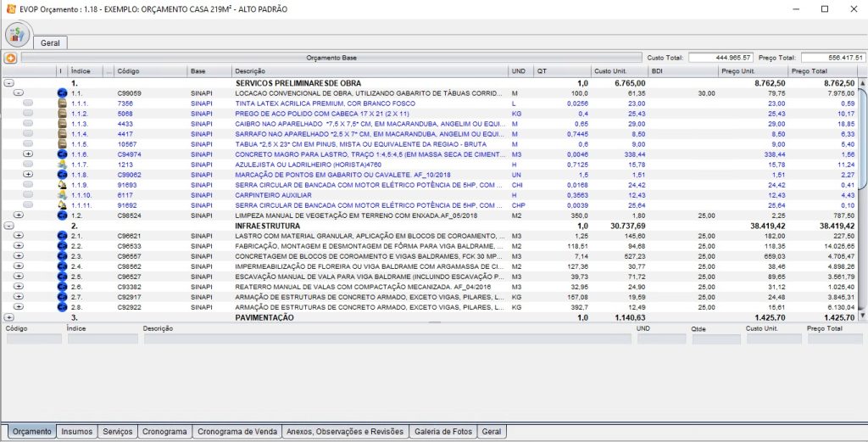Click the worker icon for Carpinteiro Auxiliar
This screenshot has width=868, height=442.
coord(61,194)
